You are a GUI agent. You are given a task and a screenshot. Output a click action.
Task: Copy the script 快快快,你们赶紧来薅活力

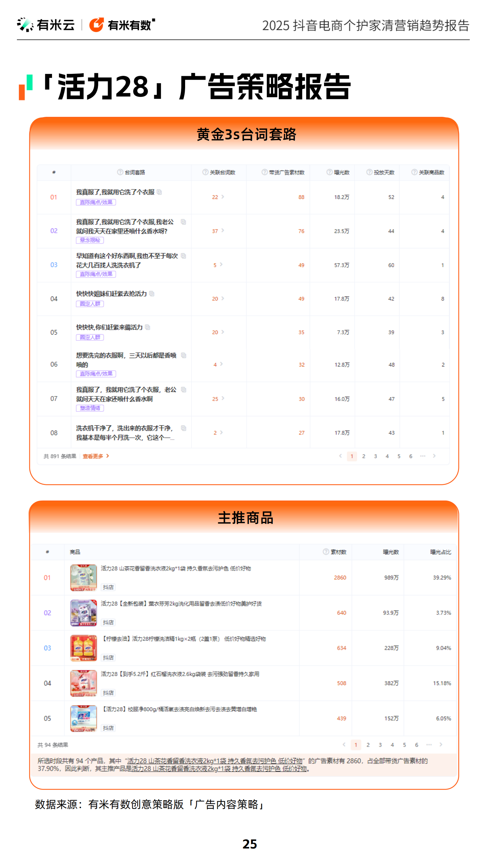click(147, 327)
